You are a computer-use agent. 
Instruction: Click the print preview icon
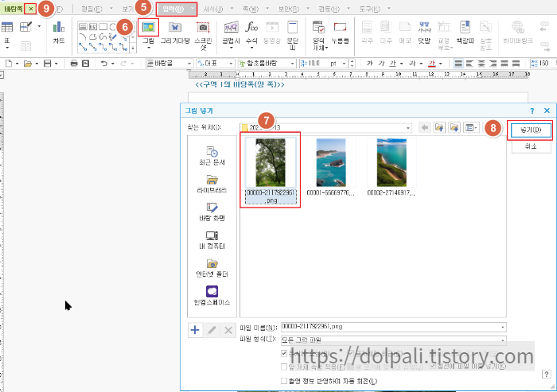(x=86, y=64)
